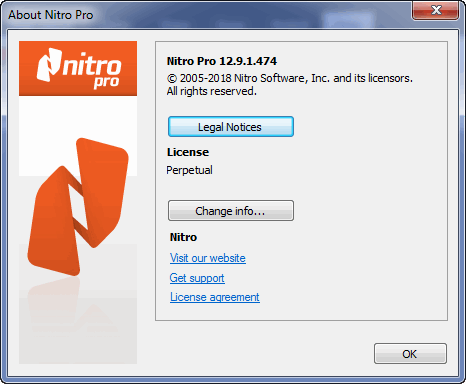Close the About Nitro Pro dialog

coord(436,10)
